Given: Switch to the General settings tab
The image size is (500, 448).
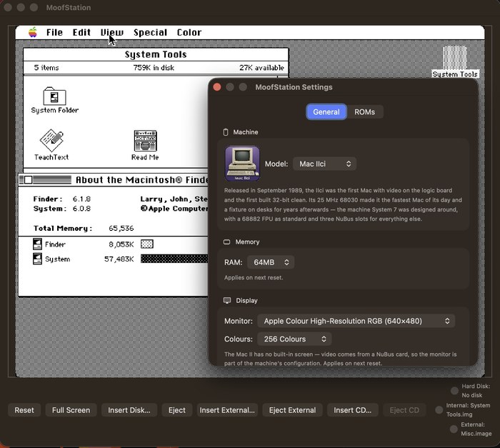Looking at the screenshot, I should tap(326, 112).
